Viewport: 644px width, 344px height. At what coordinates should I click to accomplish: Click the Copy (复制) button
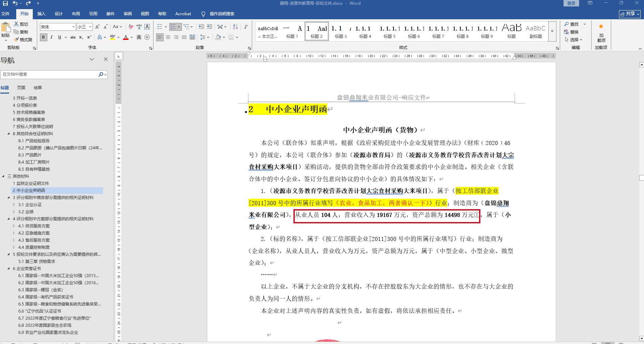tap(21, 32)
